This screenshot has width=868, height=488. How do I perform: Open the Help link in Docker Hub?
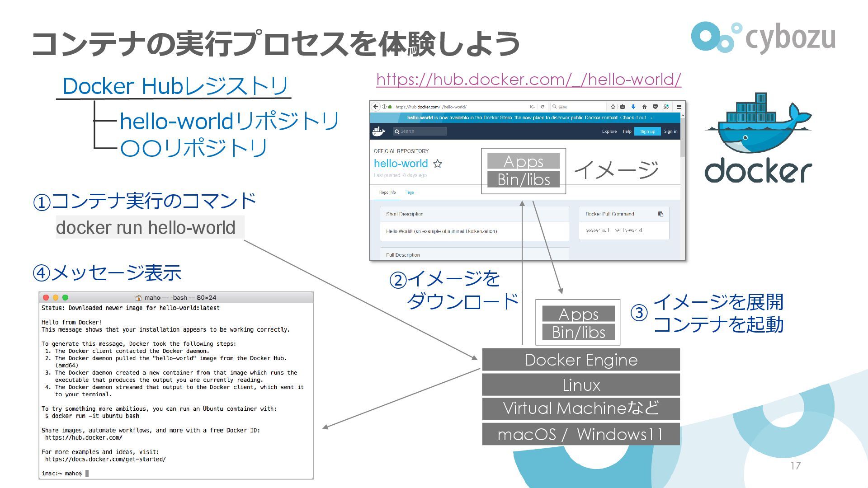pyautogui.click(x=627, y=131)
